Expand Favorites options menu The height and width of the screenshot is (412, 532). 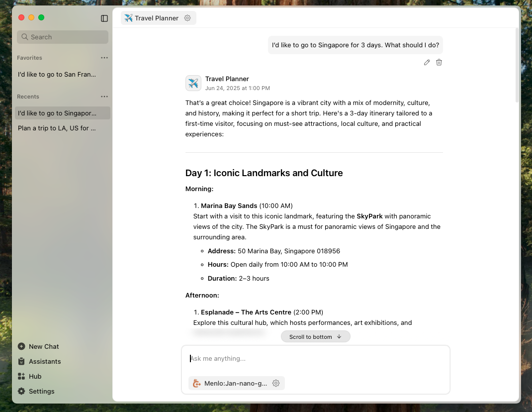(104, 58)
